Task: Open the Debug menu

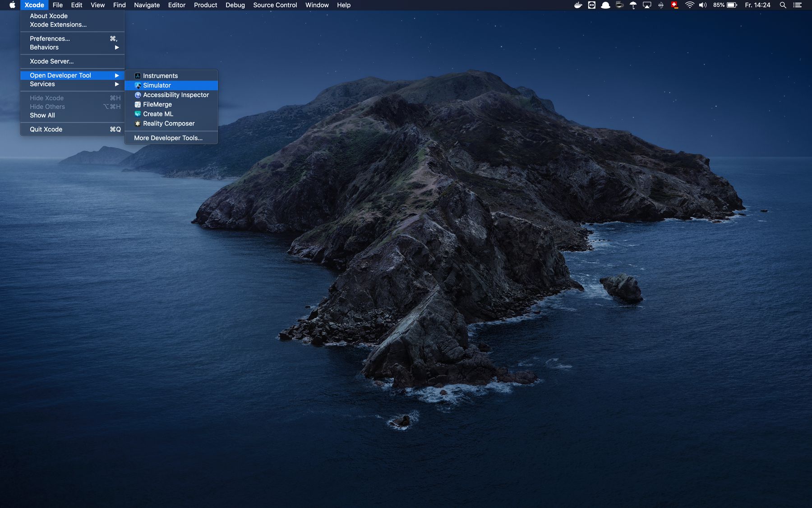Action: pos(235,5)
